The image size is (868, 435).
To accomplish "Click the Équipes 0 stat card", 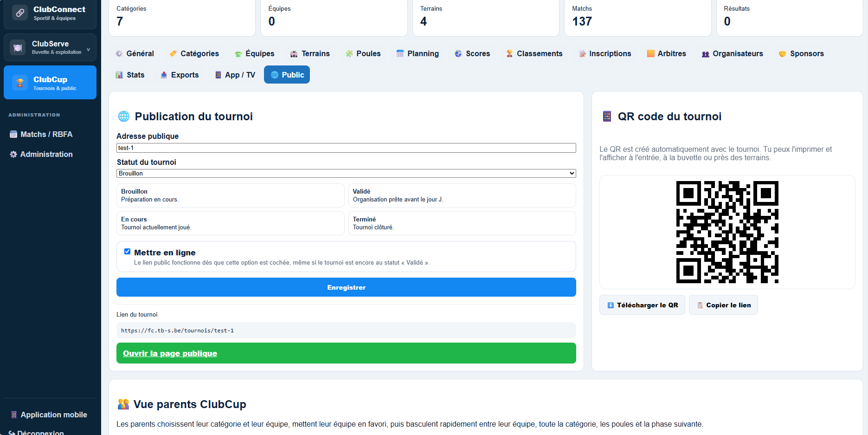I will click(334, 18).
